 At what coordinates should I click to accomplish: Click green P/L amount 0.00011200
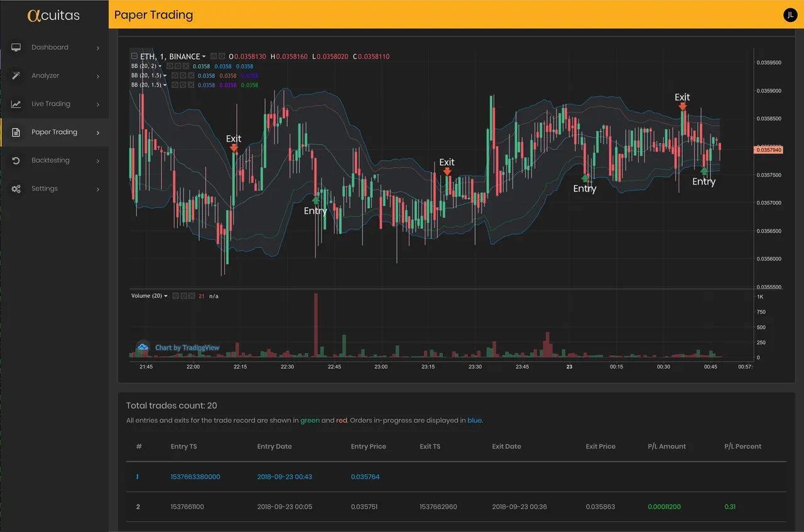(x=664, y=507)
